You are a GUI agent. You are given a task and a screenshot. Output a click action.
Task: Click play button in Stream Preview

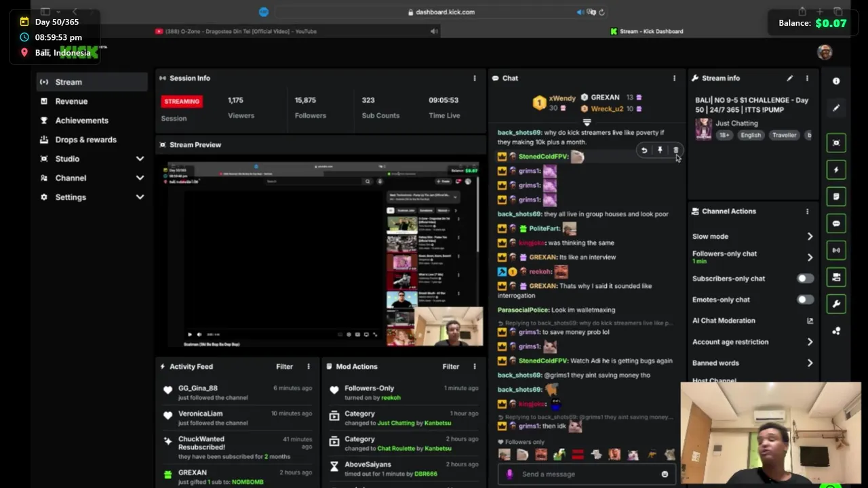189,334
